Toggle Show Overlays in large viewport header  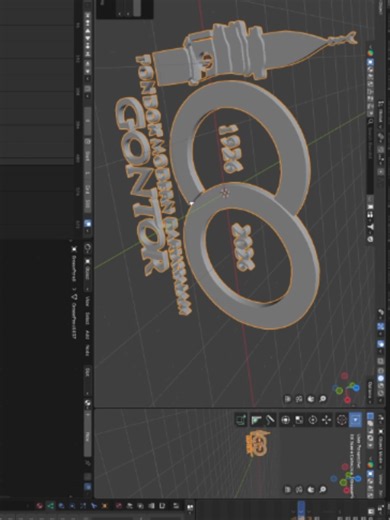[x=381, y=344]
